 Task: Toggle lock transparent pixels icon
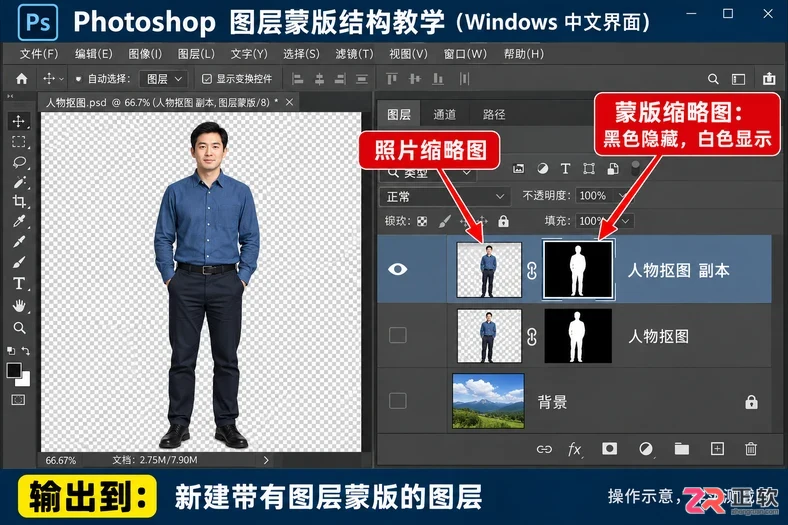click(422, 221)
